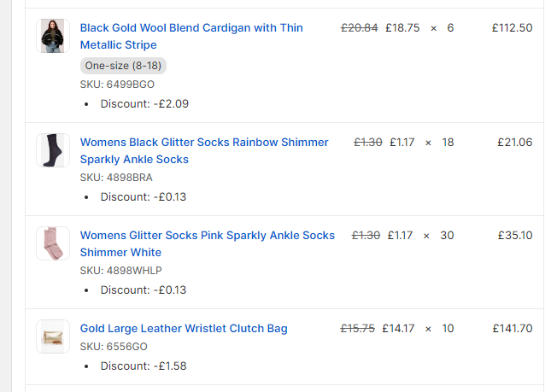
Task: Click the crossed-out £20.84 original price
Action: coord(359,28)
